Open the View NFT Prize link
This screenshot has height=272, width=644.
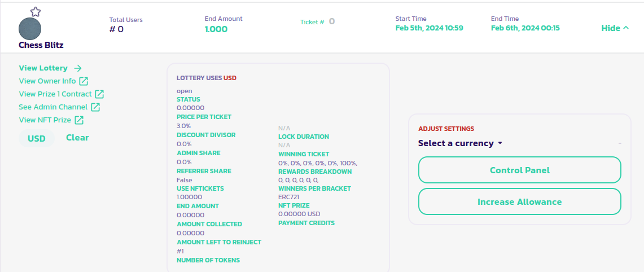coord(45,120)
